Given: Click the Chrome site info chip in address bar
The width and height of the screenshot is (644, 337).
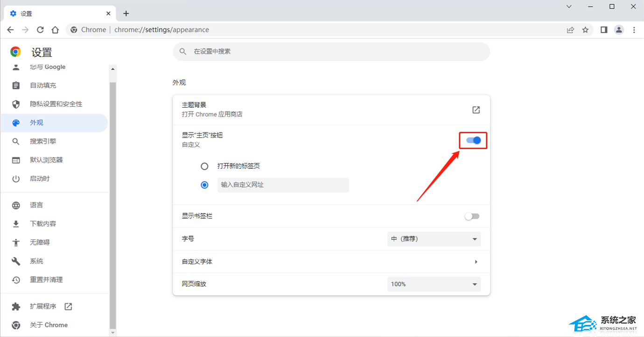Looking at the screenshot, I should point(88,30).
